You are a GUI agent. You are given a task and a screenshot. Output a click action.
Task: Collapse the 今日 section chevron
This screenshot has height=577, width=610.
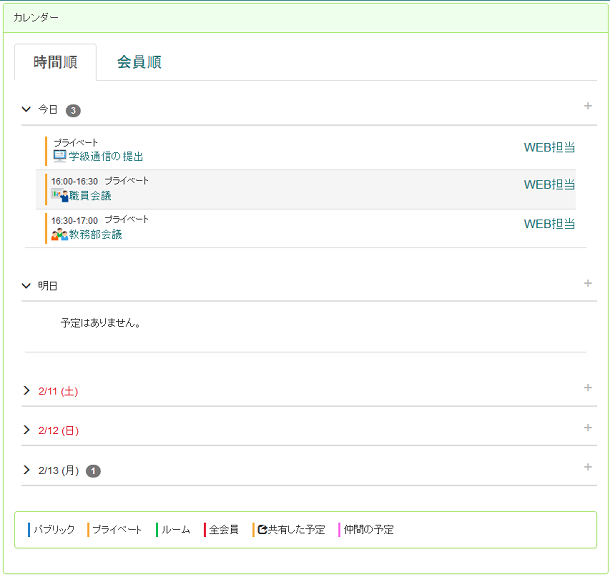[26, 109]
